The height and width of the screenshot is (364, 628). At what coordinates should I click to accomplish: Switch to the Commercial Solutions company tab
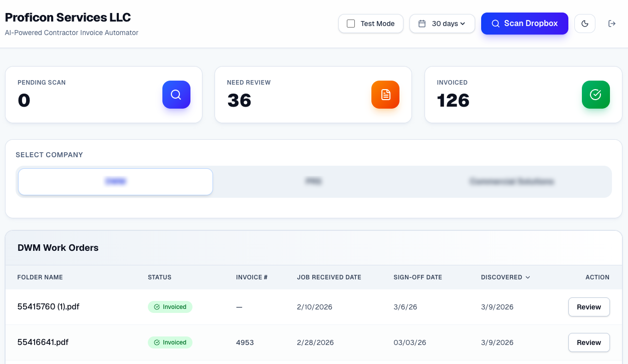click(511, 181)
